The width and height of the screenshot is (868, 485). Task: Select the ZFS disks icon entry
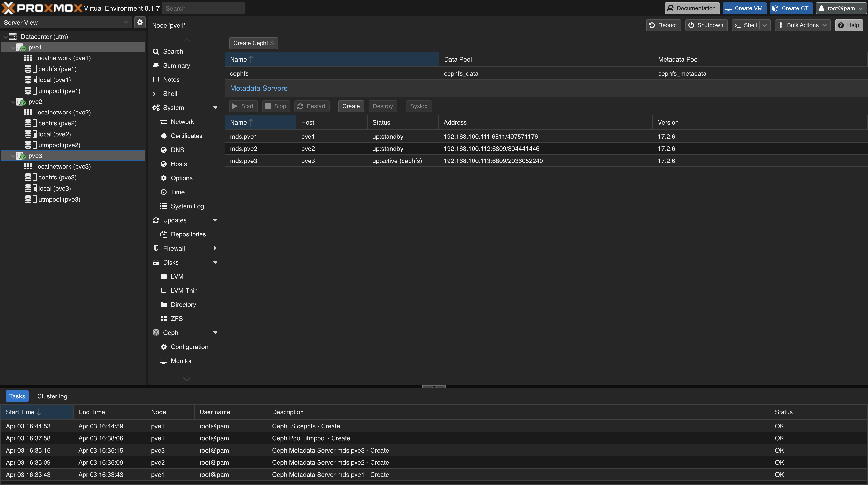point(164,318)
